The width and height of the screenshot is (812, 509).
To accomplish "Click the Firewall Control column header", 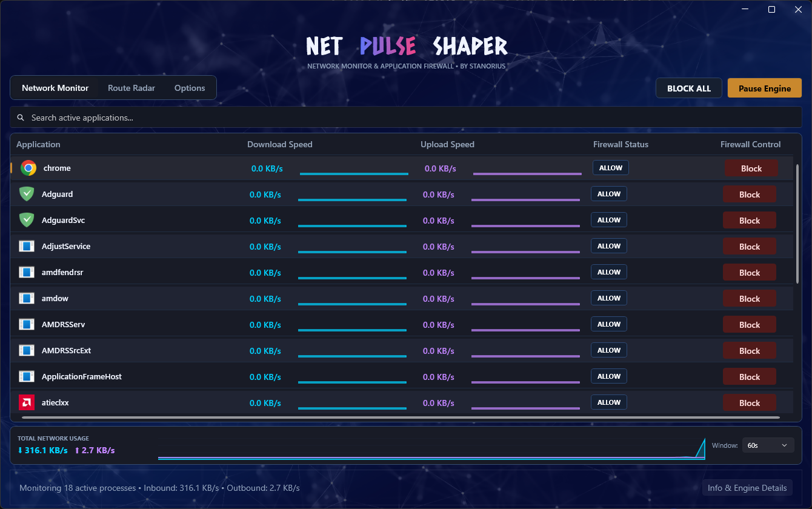I will pos(750,144).
